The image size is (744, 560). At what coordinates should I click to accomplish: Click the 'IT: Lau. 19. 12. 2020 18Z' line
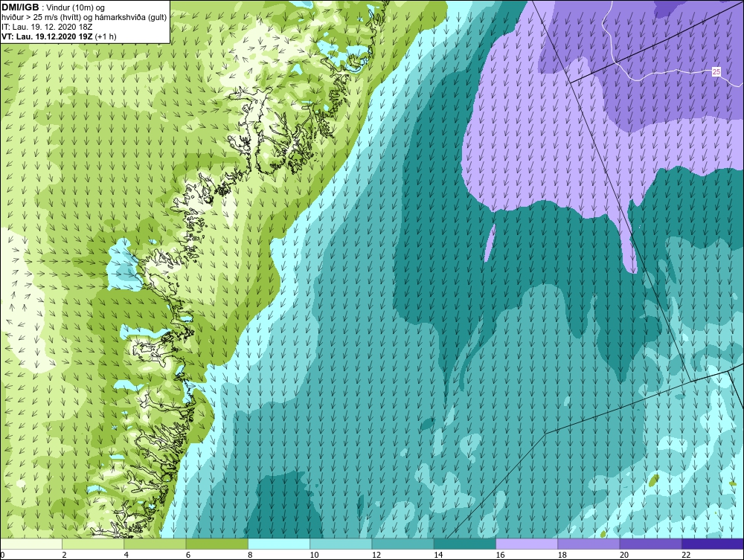pyautogui.click(x=46, y=27)
